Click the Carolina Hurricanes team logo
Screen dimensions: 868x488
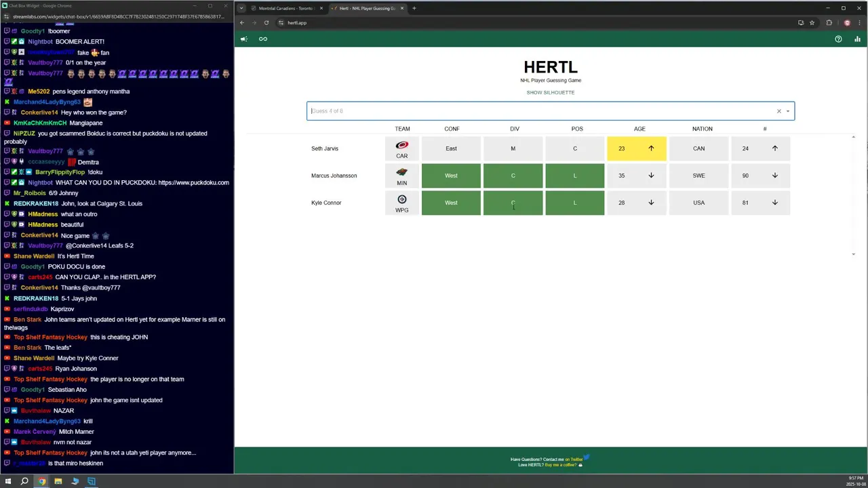tap(402, 145)
